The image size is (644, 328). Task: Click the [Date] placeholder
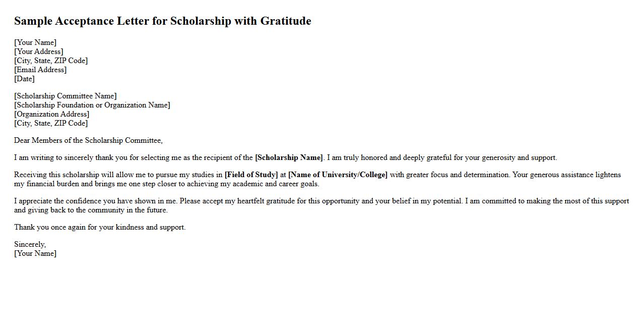pyautogui.click(x=24, y=79)
